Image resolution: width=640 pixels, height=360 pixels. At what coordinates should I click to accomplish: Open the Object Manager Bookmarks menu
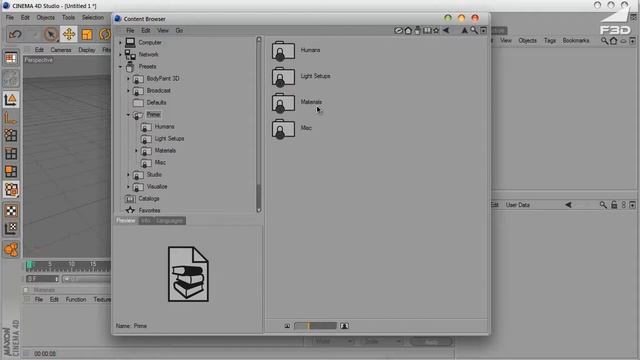pos(576,40)
